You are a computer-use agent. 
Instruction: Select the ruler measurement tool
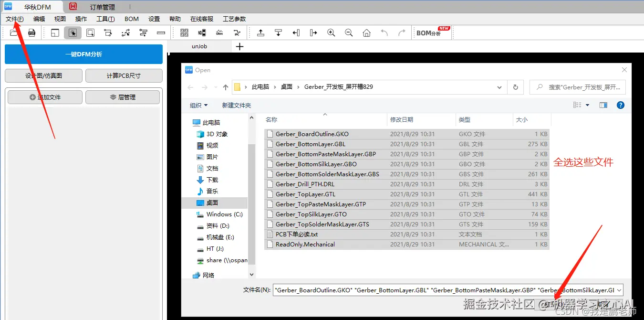point(161,33)
